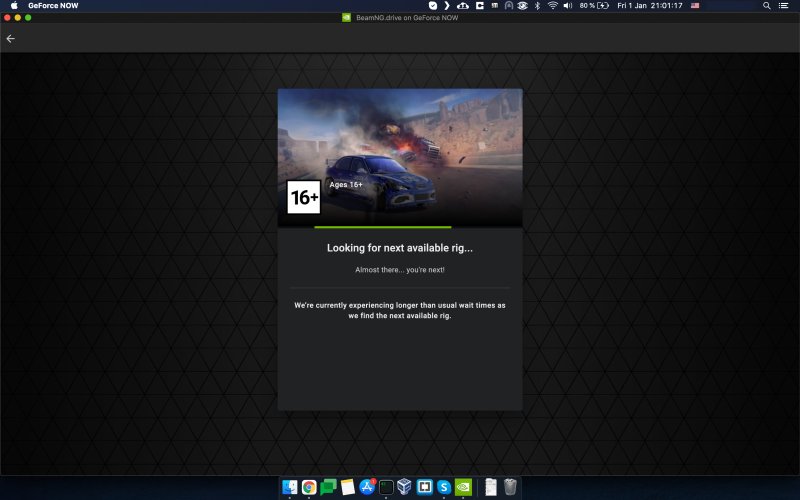Click the 16+ age rating badge
The height and width of the screenshot is (500, 800).
tap(304, 197)
